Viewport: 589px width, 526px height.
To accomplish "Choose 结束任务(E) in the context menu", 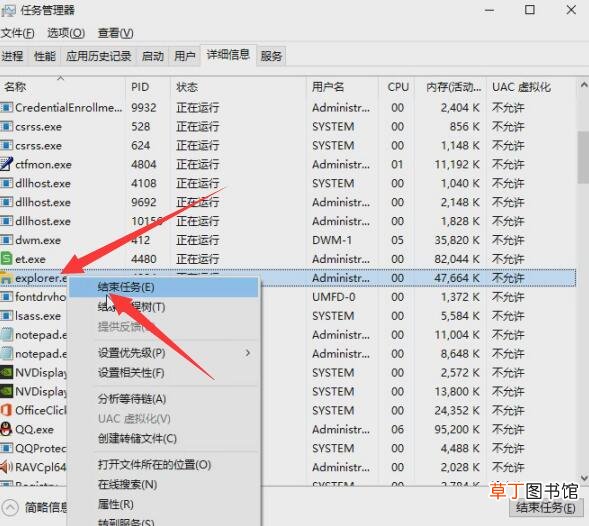I will [164, 287].
